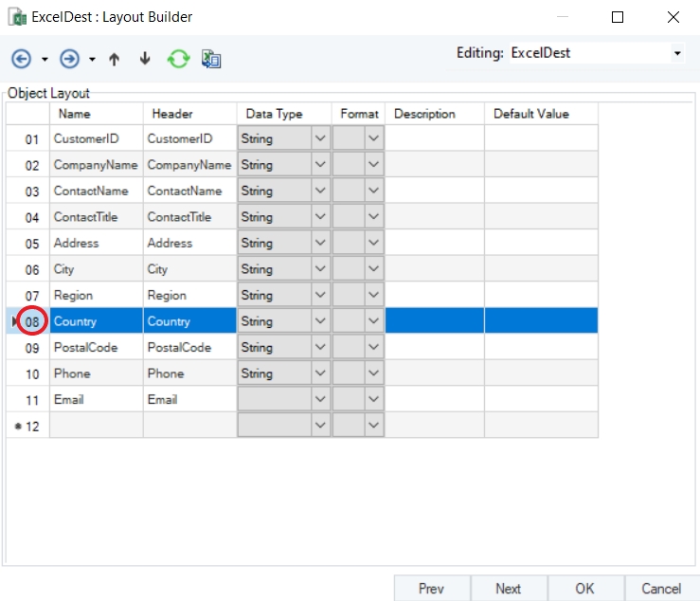Confirm with the OK button
Viewport: 700px width, 601px height.
coord(584,589)
